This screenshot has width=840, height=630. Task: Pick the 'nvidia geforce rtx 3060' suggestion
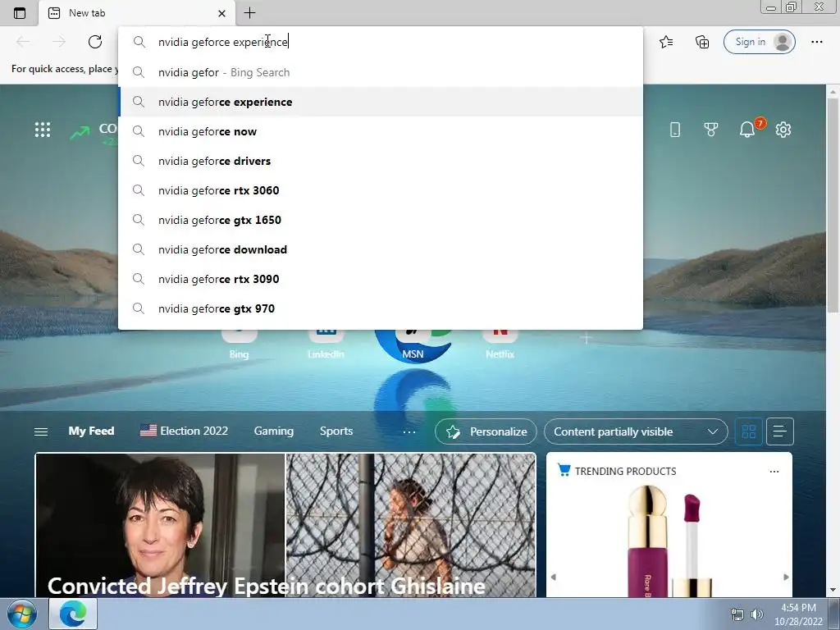tap(381, 190)
